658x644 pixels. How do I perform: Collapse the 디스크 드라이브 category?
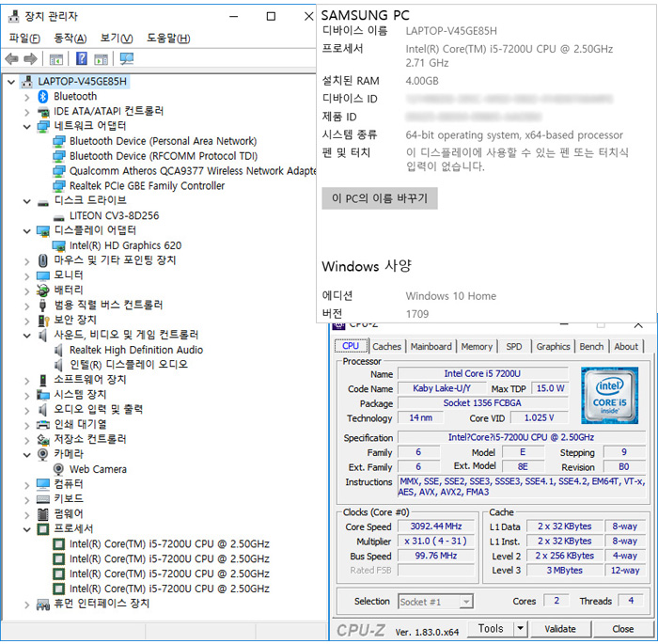27,201
